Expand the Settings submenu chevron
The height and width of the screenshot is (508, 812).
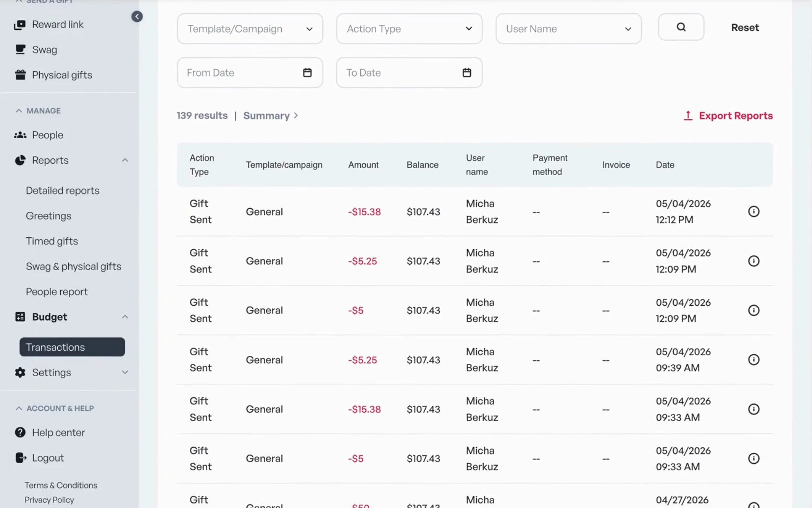125,372
